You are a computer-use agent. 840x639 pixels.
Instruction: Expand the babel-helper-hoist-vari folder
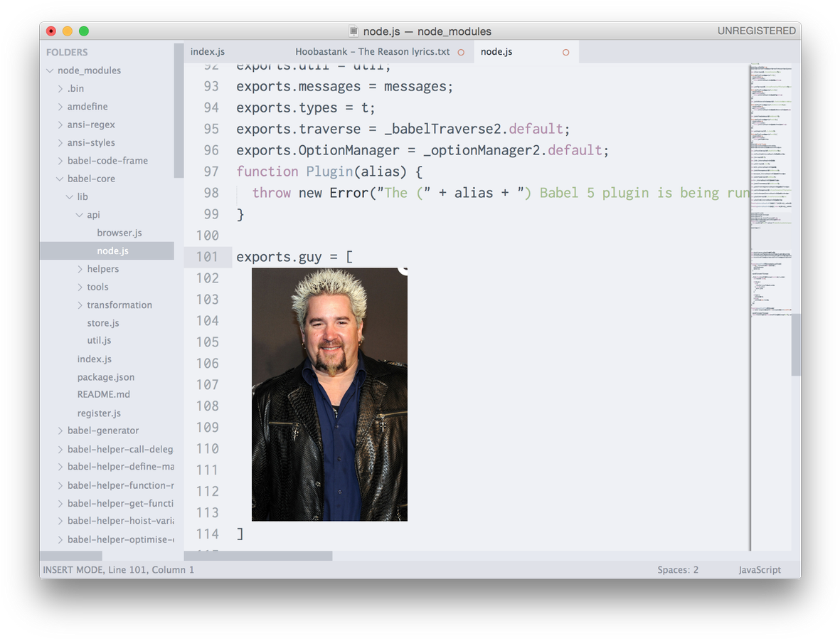(60, 521)
